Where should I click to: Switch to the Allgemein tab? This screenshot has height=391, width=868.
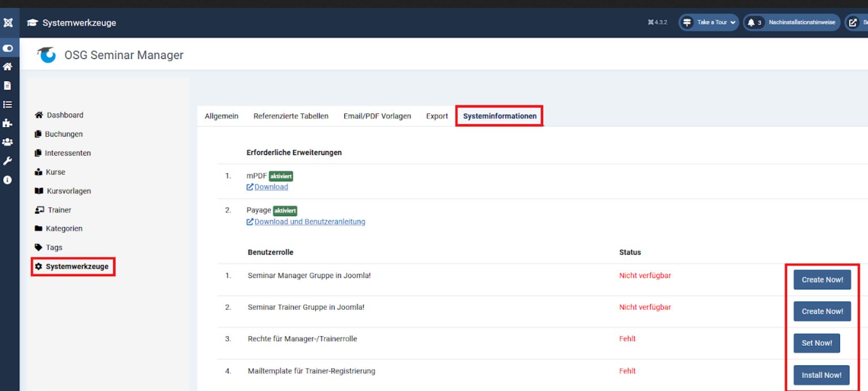coord(221,116)
